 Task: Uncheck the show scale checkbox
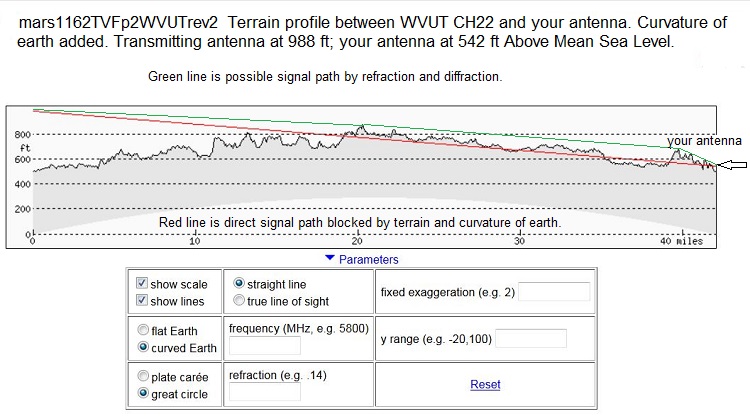pyautogui.click(x=142, y=283)
